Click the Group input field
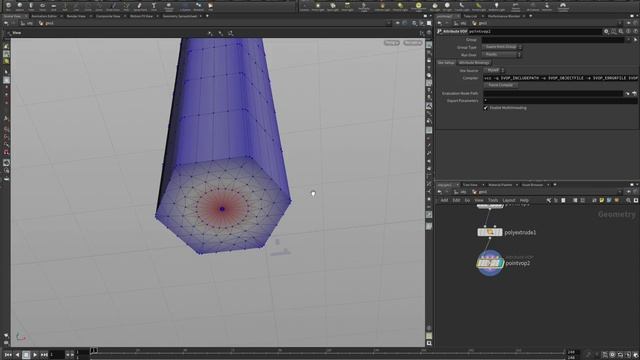The height and width of the screenshot is (360, 640). (553, 40)
